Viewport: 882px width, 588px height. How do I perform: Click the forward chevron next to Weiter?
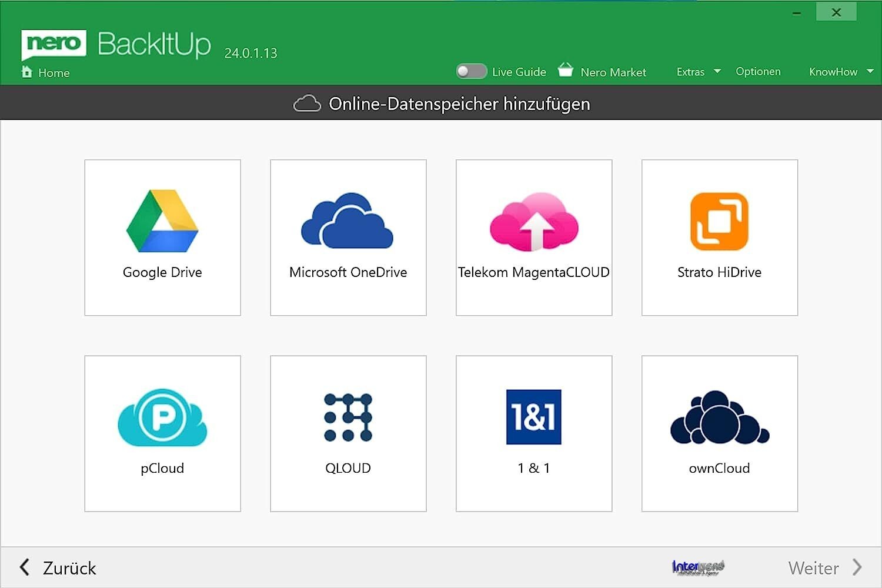pos(857,567)
